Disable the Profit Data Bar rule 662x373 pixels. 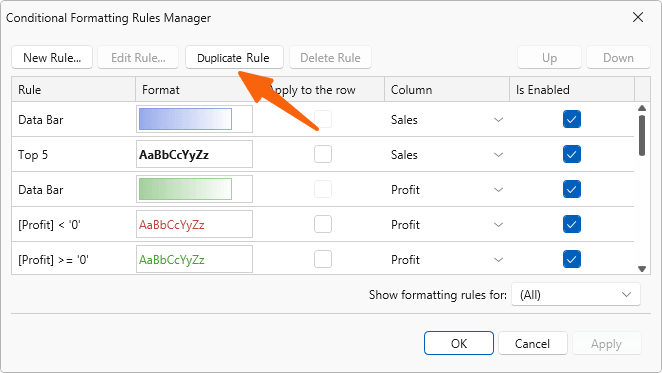tap(572, 189)
